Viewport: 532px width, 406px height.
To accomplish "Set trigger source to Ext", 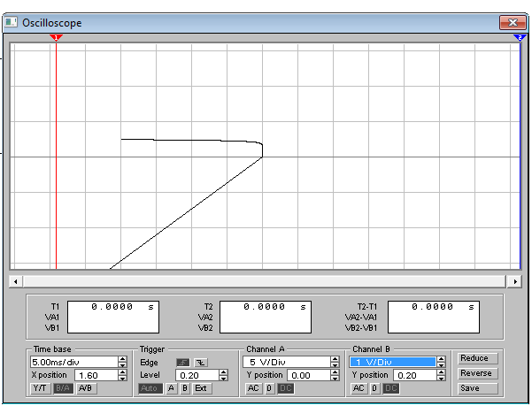I will tap(202, 388).
